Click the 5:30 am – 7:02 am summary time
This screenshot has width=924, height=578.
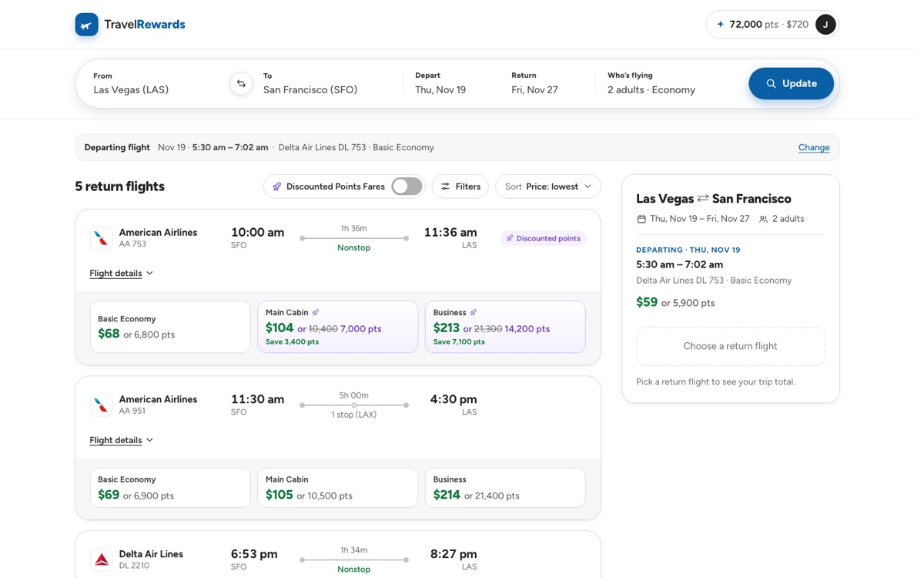coord(679,264)
